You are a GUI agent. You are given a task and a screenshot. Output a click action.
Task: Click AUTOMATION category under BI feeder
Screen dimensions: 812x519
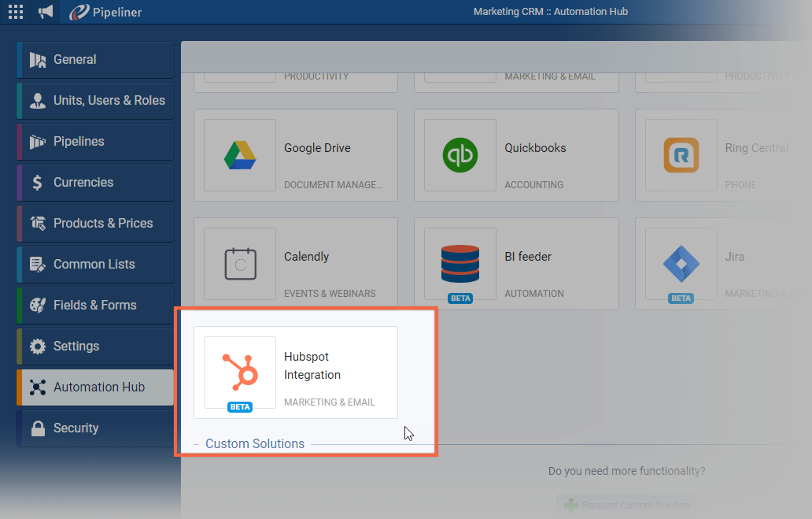[534, 294]
